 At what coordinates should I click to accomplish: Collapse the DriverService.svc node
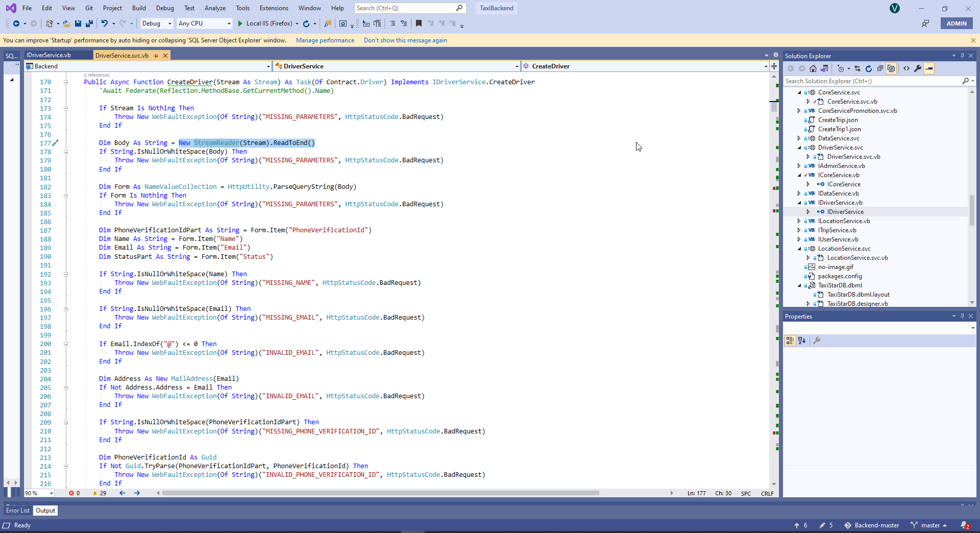coord(799,148)
